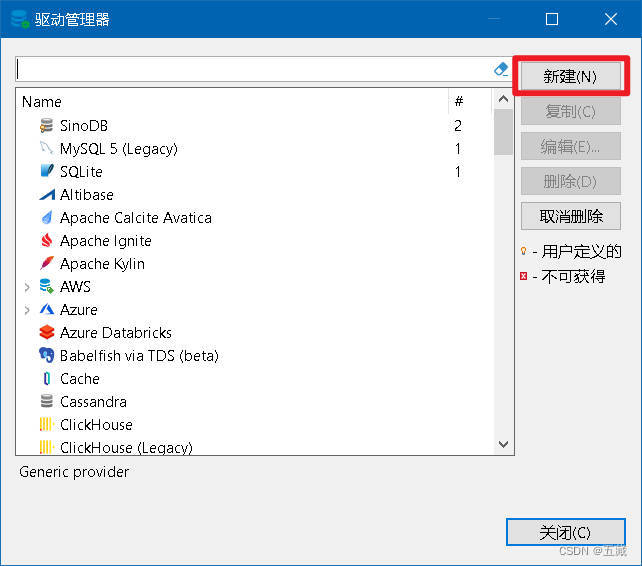The image size is (642, 566).
Task: Select the MySQL 5 (Legacy) row
Action: [x=254, y=148]
